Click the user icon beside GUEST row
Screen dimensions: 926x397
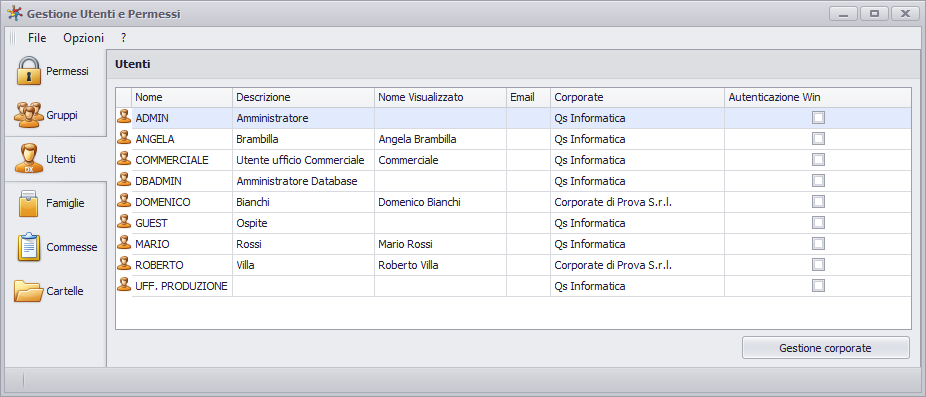click(124, 223)
